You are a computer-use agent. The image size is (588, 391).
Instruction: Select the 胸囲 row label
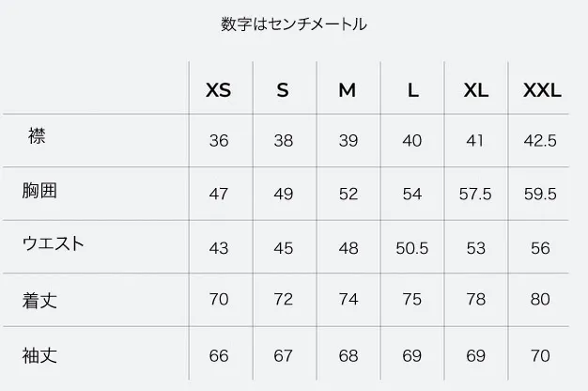[x=39, y=191]
